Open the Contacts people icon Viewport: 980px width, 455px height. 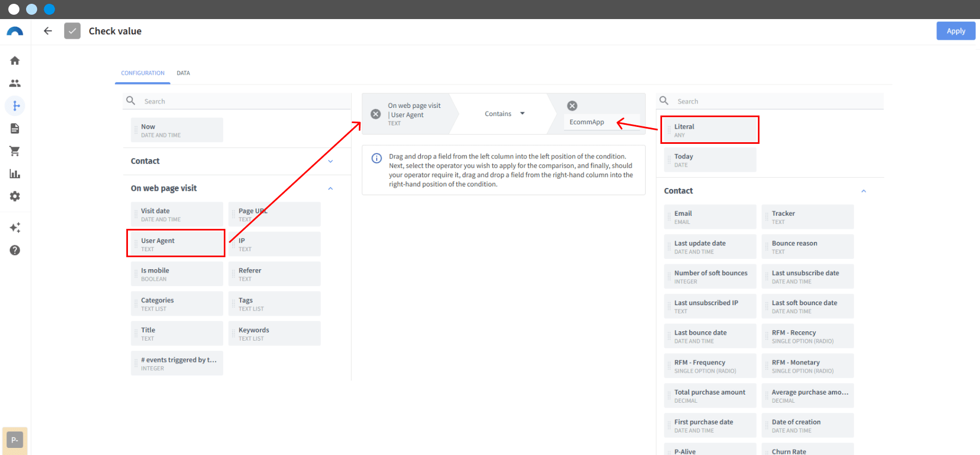(15, 83)
